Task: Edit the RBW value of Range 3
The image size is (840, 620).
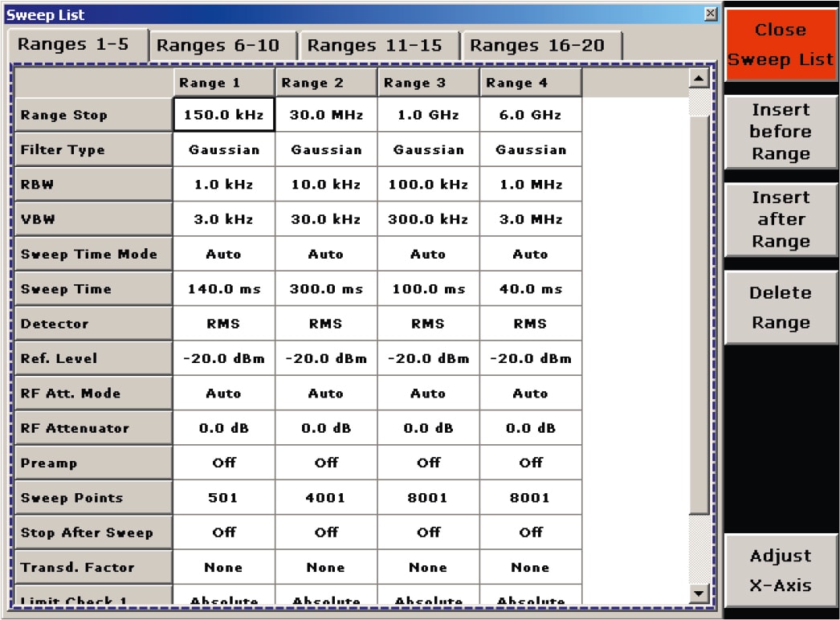Action: pyautogui.click(x=428, y=184)
